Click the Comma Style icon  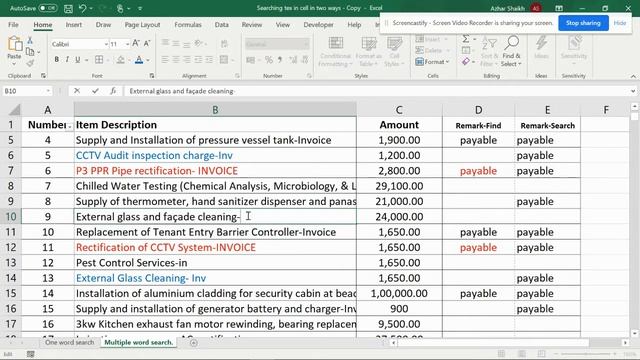(x=280, y=60)
